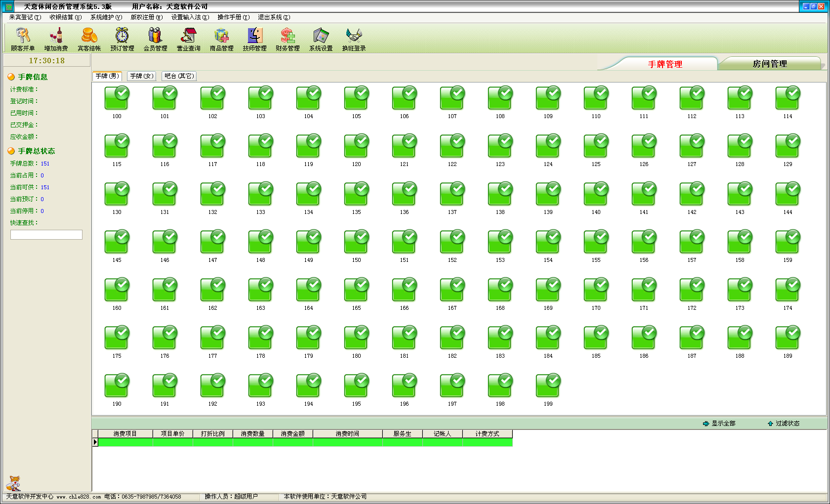This screenshot has height=504, width=830.
Task: Select hand tag 163 icon
Action: point(260,290)
